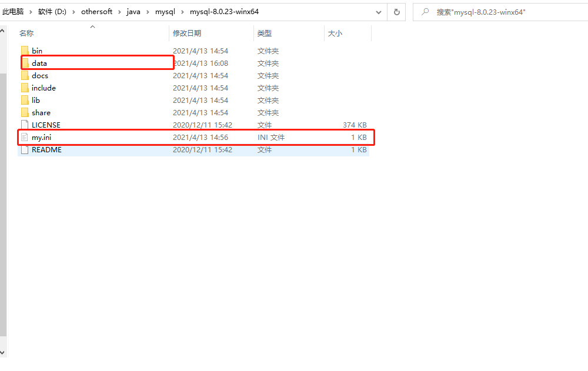Click mysql-8.0.23-winx64 breadcrumb segment

click(224, 12)
